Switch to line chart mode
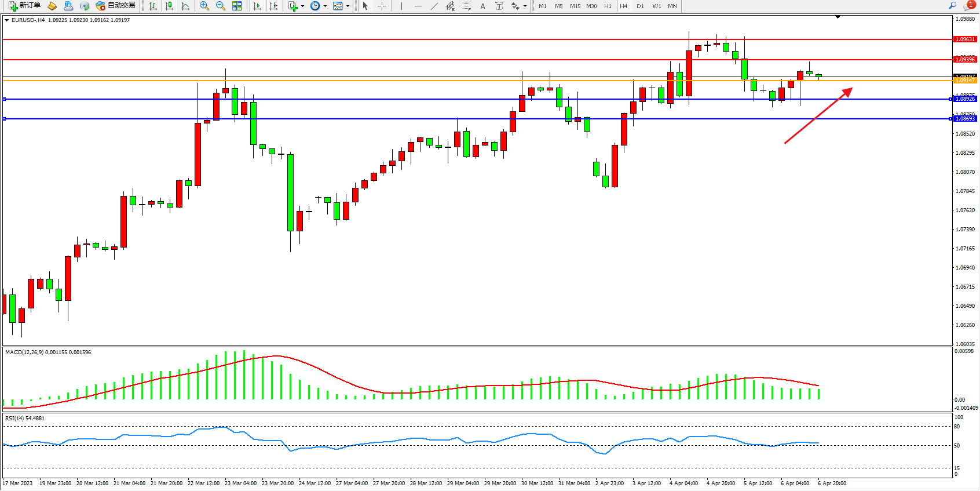Image resolution: width=980 pixels, height=491 pixels. pyautogui.click(x=185, y=6)
